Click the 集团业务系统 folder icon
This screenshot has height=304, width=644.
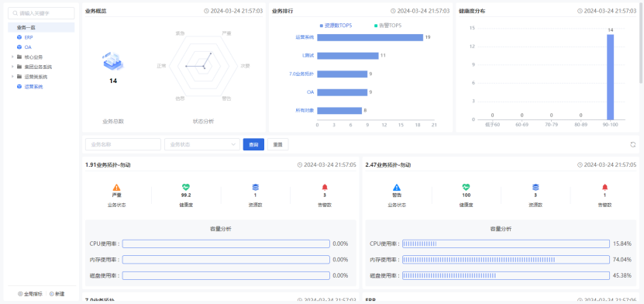tap(19, 67)
